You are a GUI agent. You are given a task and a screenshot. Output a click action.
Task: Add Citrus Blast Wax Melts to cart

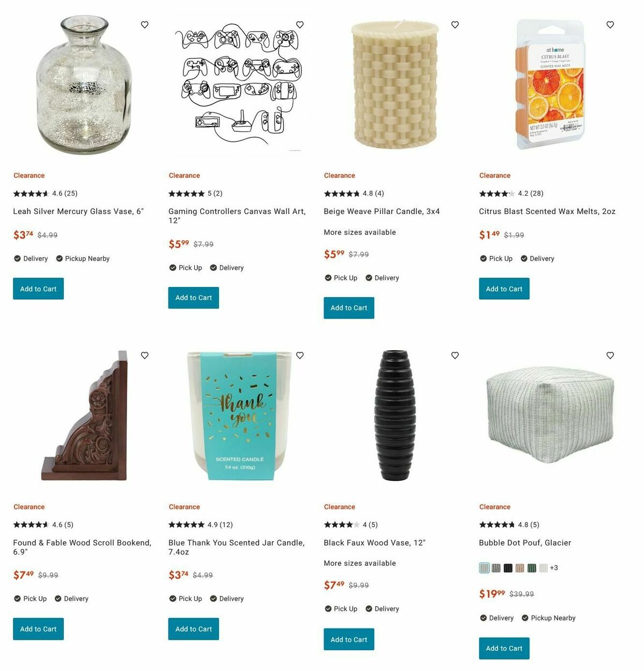click(504, 289)
